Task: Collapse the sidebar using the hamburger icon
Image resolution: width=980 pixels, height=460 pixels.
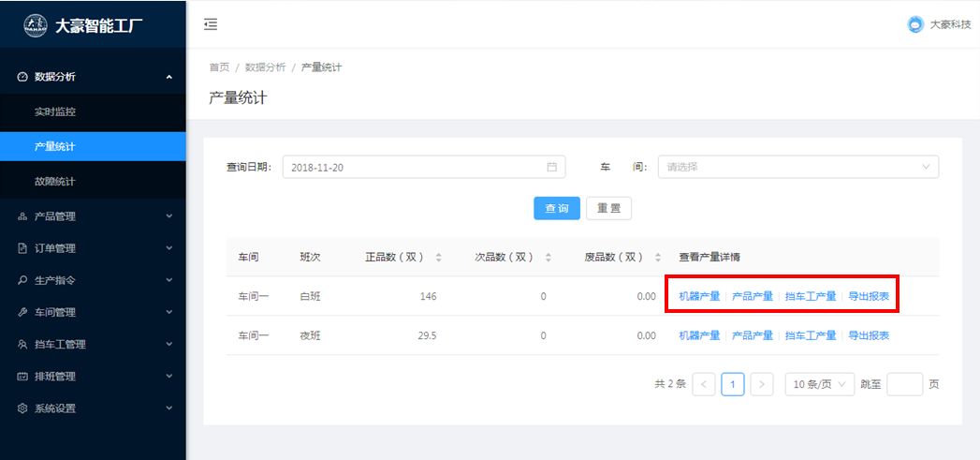Action: click(211, 24)
